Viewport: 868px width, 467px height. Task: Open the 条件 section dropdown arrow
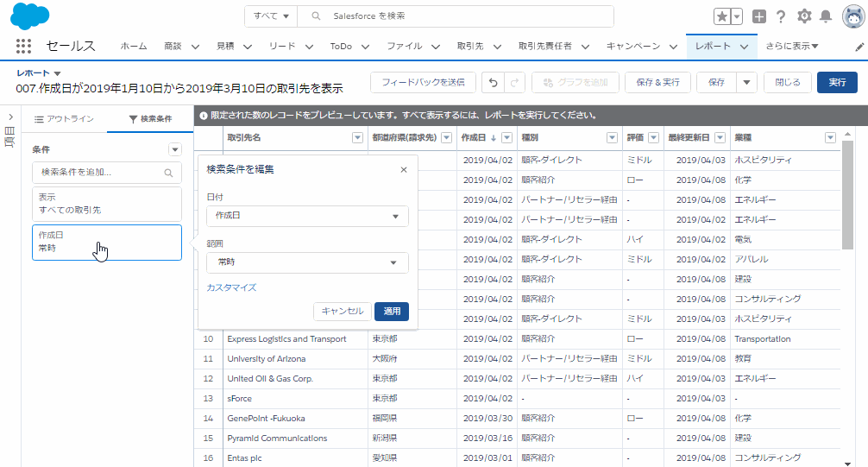(x=175, y=149)
